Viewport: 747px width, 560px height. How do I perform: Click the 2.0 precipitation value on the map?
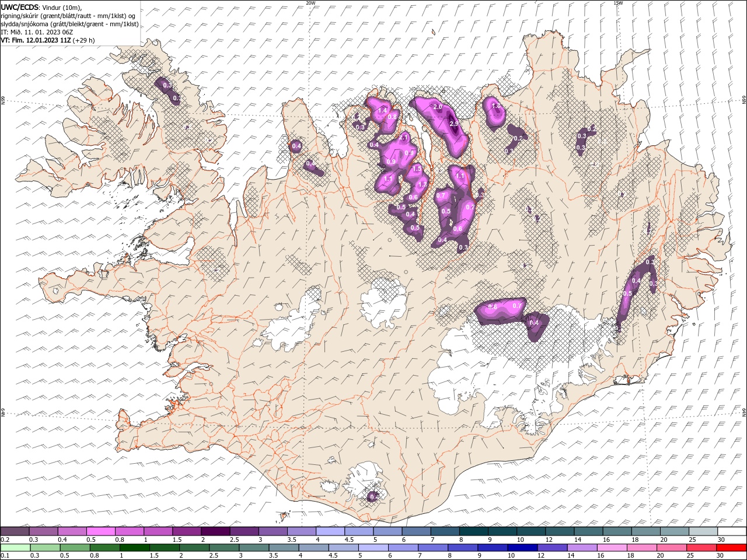(x=438, y=107)
